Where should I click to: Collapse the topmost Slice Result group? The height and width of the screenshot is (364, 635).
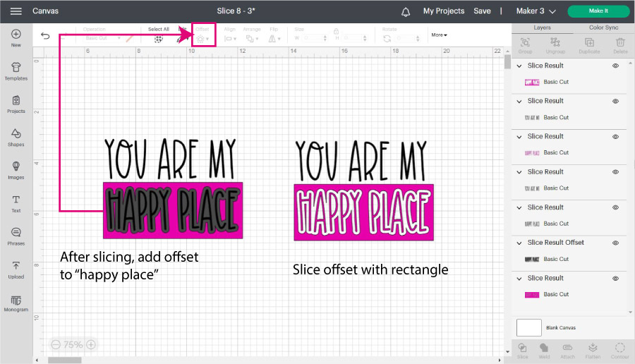pos(519,66)
